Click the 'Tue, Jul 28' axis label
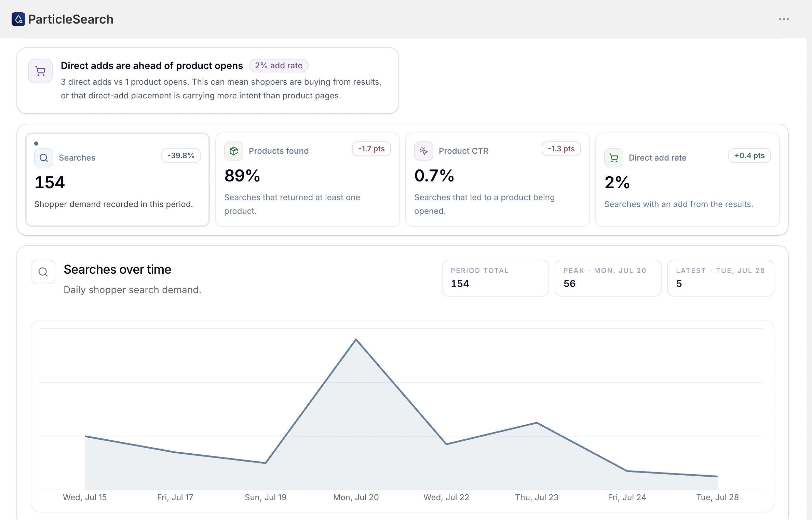812x520 pixels. 718,497
